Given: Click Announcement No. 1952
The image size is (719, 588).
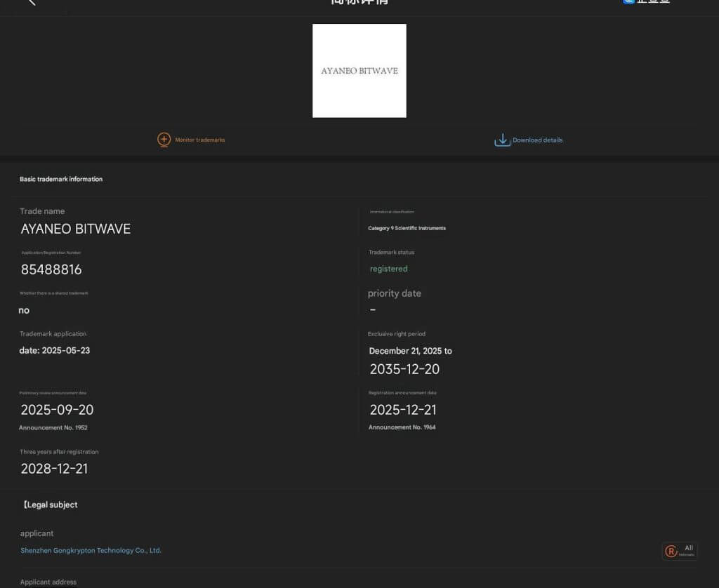Looking at the screenshot, I should 53,427.
